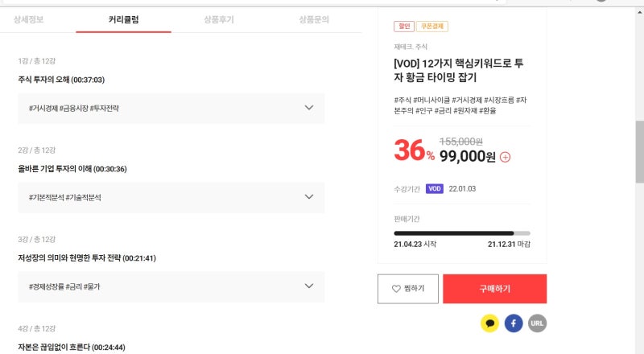Share via KakaoTalk yellow icon
644x354 pixels.
tap(489, 323)
